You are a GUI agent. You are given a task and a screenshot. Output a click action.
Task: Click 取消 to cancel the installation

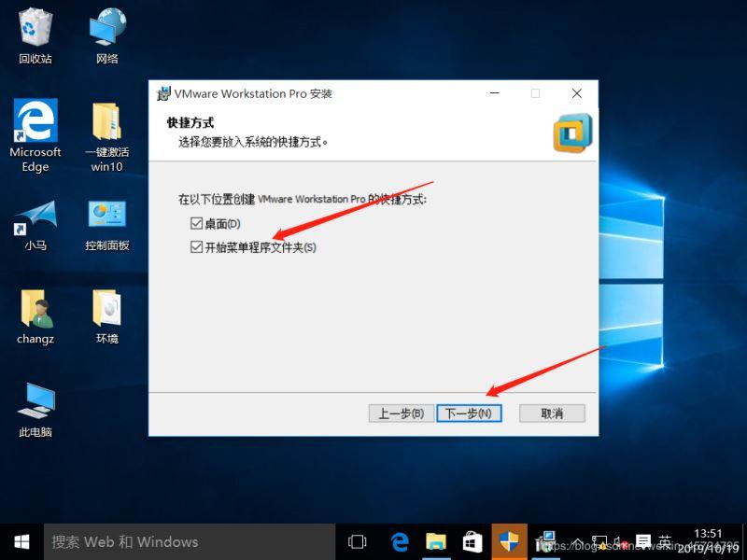tap(551, 413)
